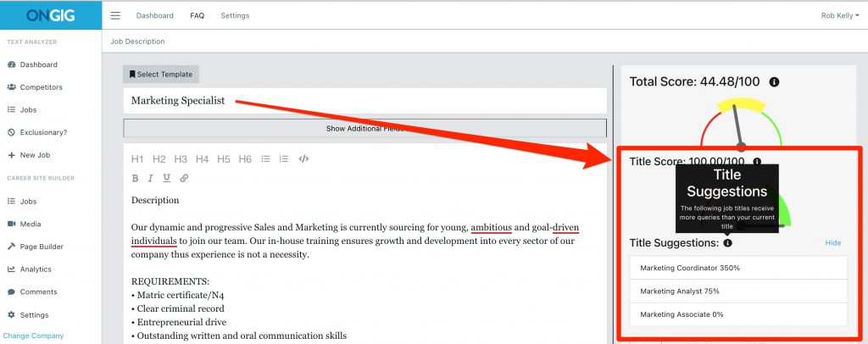Click the Total Score info icon
The image size is (868, 344).
pyautogui.click(x=775, y=82)
